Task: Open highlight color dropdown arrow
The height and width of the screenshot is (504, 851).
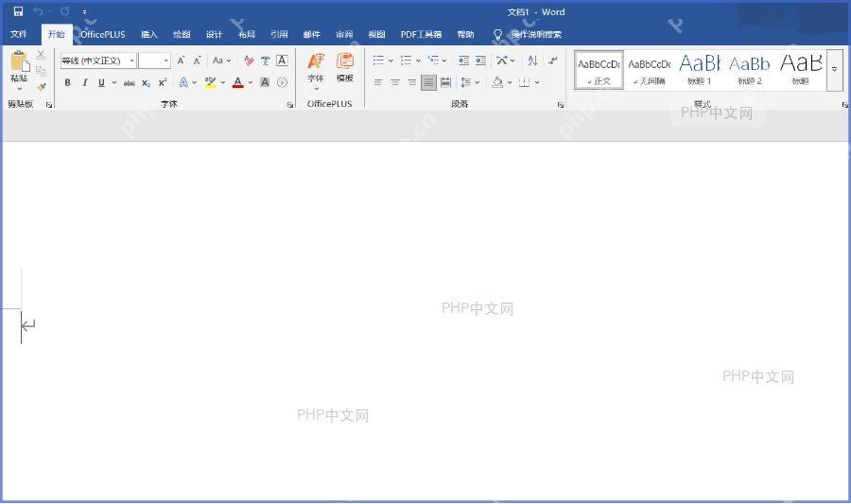Action: 222,82
